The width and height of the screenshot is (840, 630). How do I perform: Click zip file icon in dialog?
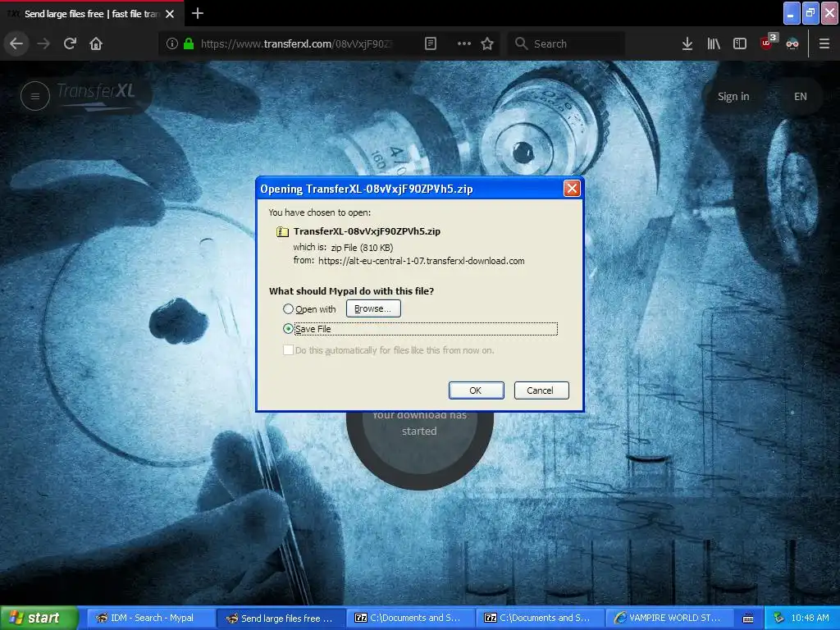pyautogui.click(x=282, y=232)
